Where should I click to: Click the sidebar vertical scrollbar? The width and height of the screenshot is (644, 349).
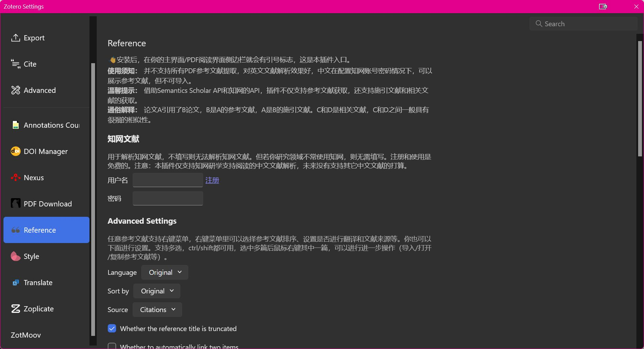[93, 199]
